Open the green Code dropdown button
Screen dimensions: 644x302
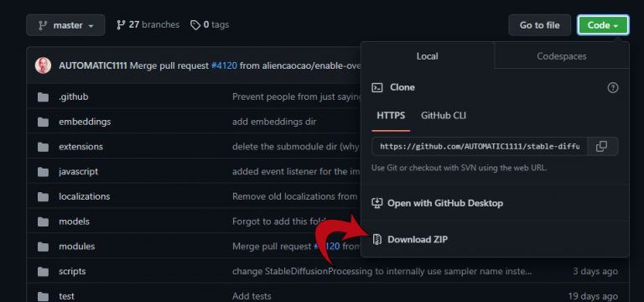pyautogui.click(x=603, y=25)
